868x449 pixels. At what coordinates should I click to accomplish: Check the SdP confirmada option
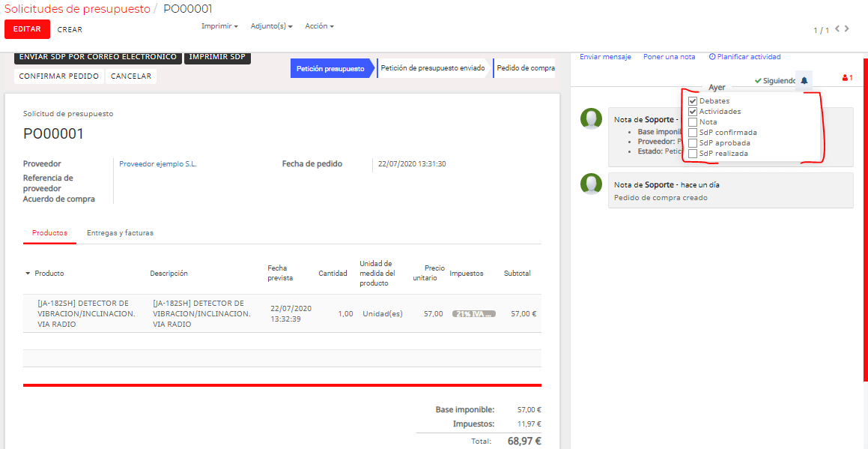point(693,133)
